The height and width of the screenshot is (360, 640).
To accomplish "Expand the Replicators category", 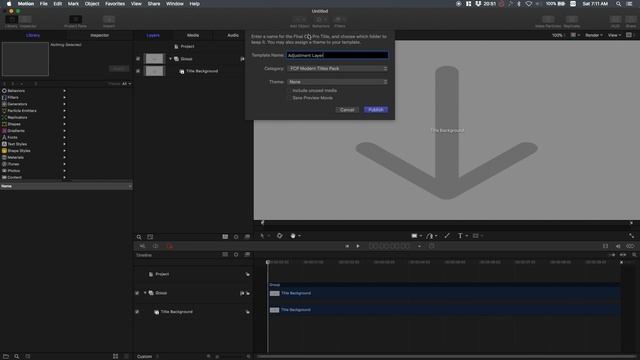I will click(64, 118).
